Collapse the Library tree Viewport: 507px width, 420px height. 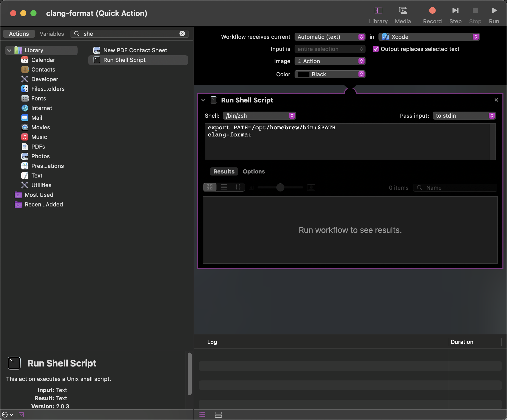click(x=9, y=50)
